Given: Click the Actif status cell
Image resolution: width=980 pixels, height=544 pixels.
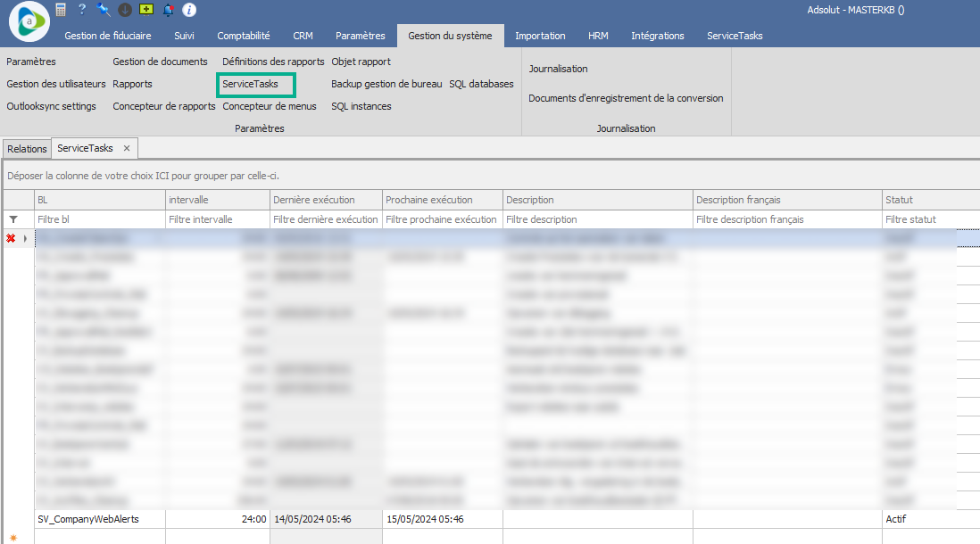Looking at the screenshot, I should 931,519.
